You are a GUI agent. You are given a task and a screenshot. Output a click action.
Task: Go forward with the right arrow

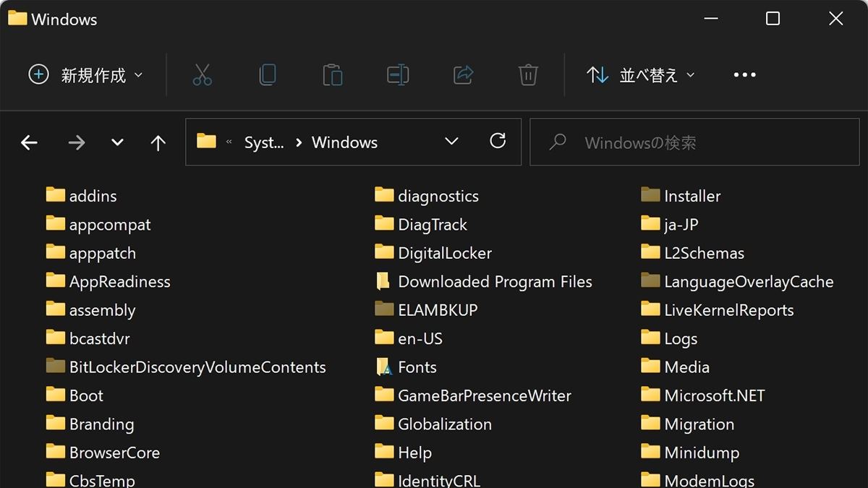[76, 142]
